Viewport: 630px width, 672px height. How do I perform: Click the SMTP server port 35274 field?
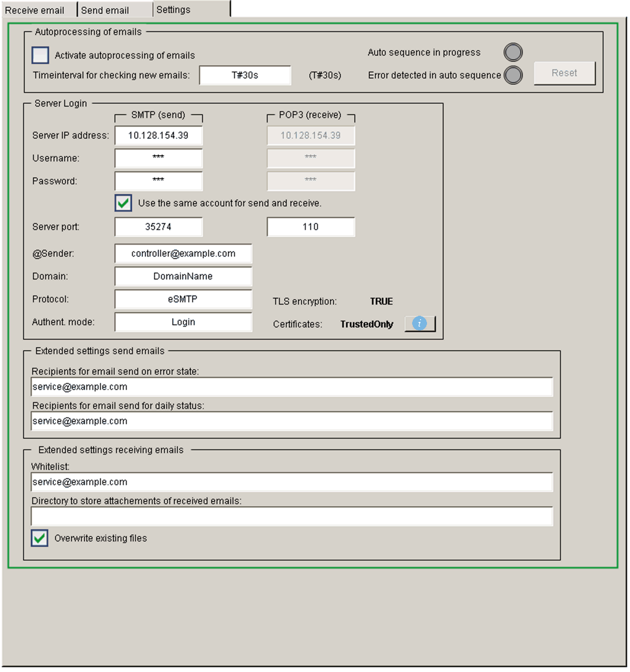pos(159,227)
